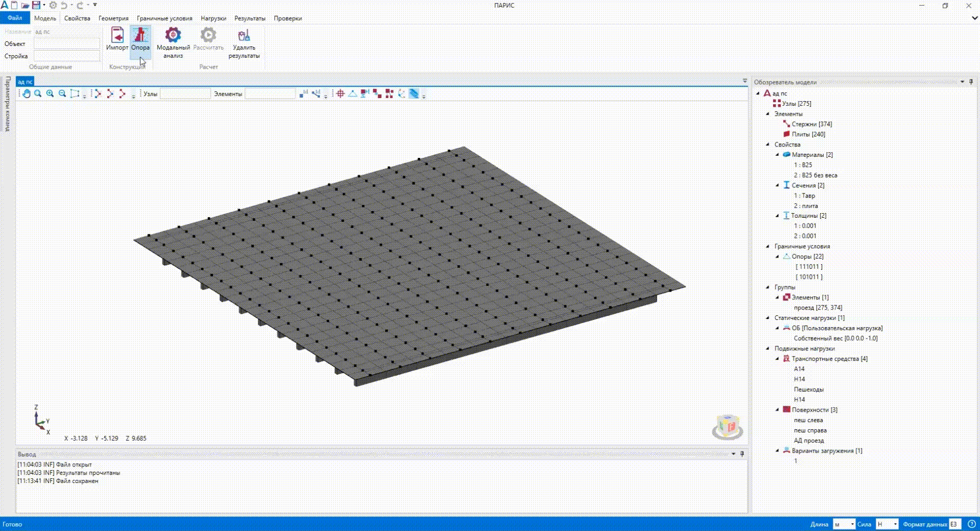Click the undo arrow in quick access
The height and width of the screenshot is (531, 980).
[x=64, y=5]
